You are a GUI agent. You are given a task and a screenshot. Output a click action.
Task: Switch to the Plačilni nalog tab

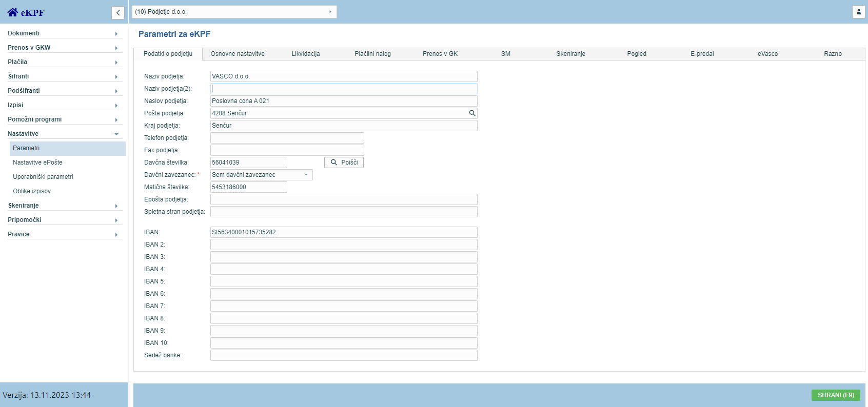(x=373, y=54)
